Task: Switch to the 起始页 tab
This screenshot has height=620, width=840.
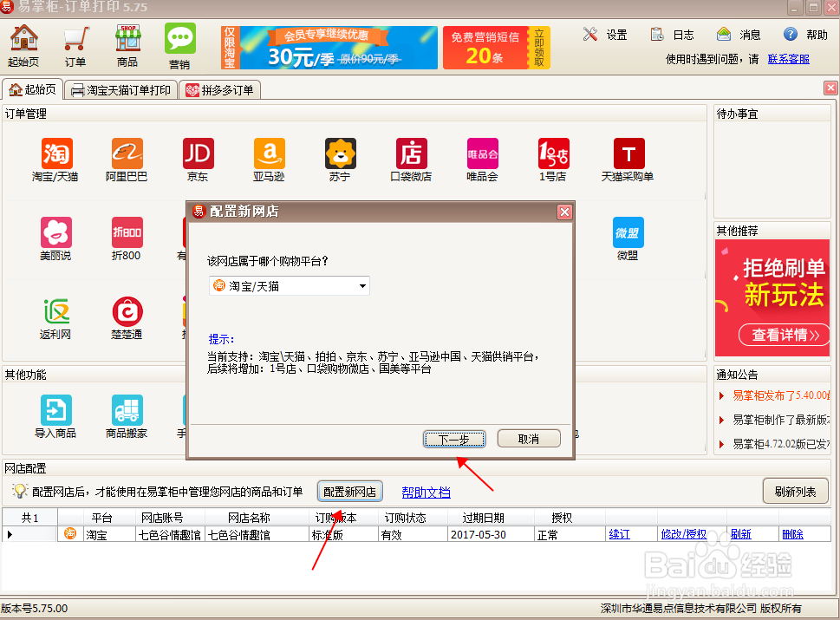Action: pyautogui.click(x=33, y=89)
